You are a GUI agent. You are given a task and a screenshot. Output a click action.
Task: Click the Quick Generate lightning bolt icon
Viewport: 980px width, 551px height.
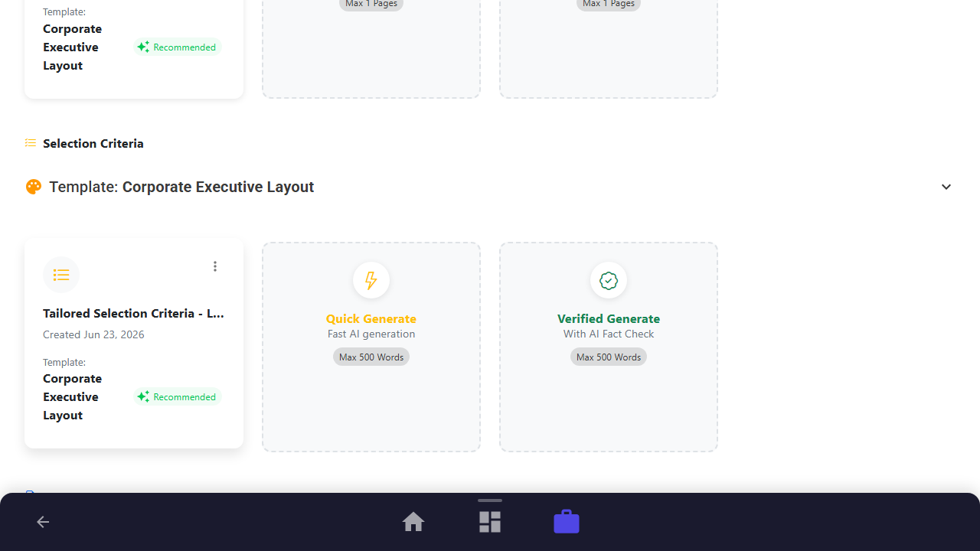point(371,280)
